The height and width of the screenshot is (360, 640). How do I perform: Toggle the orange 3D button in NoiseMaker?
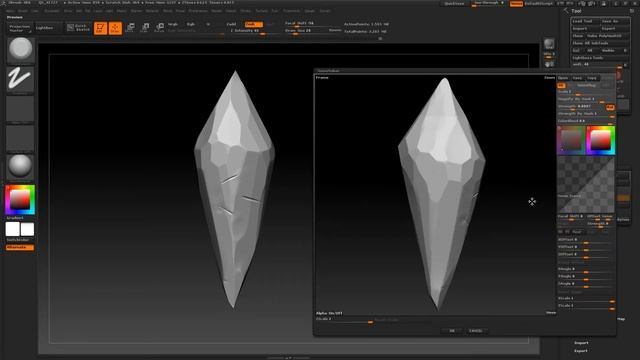tap(561, 85)
